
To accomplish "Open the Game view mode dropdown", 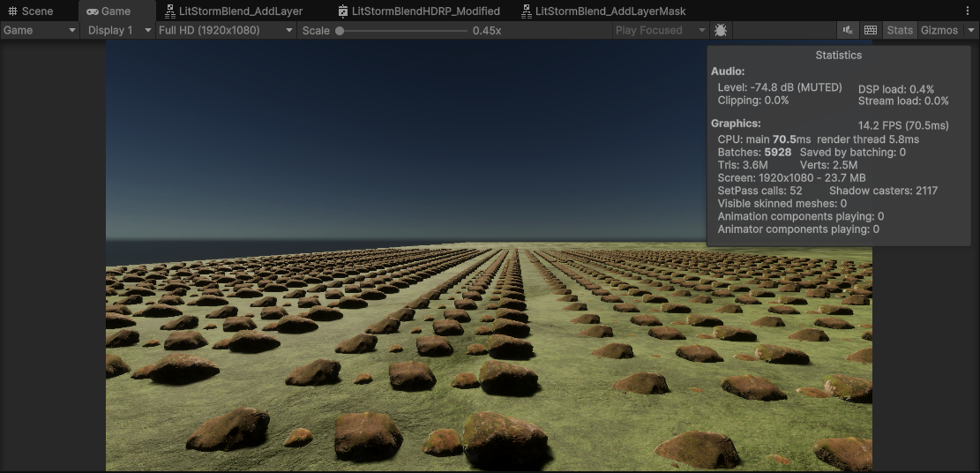I will [40, 30].
